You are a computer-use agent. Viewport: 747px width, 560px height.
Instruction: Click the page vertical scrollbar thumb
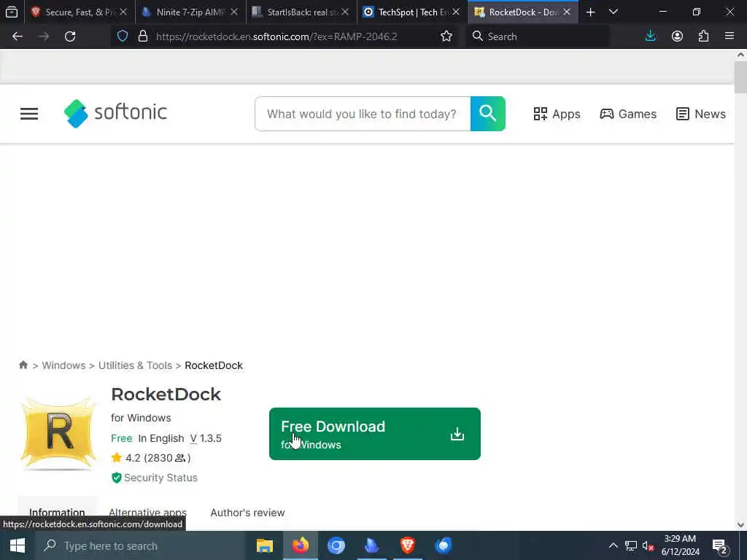pyautogui.click(x=740, y=77)
